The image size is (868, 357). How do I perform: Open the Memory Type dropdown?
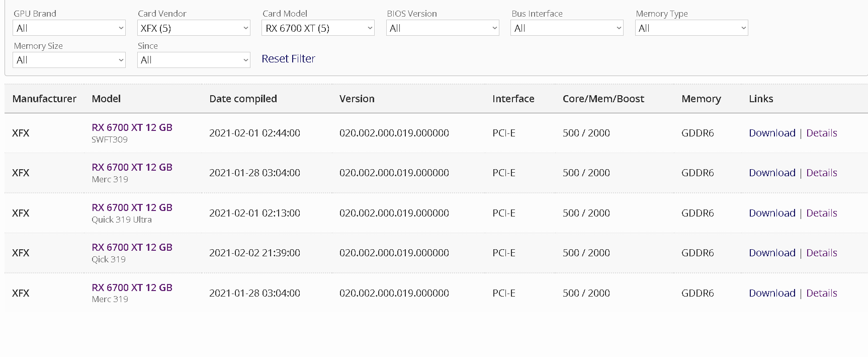(x=691, y=28)
